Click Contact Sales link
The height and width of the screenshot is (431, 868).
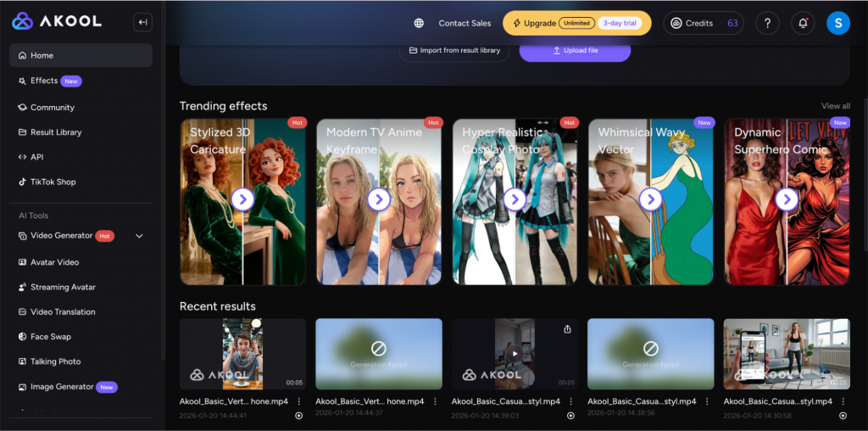click(x=465, y=23)
